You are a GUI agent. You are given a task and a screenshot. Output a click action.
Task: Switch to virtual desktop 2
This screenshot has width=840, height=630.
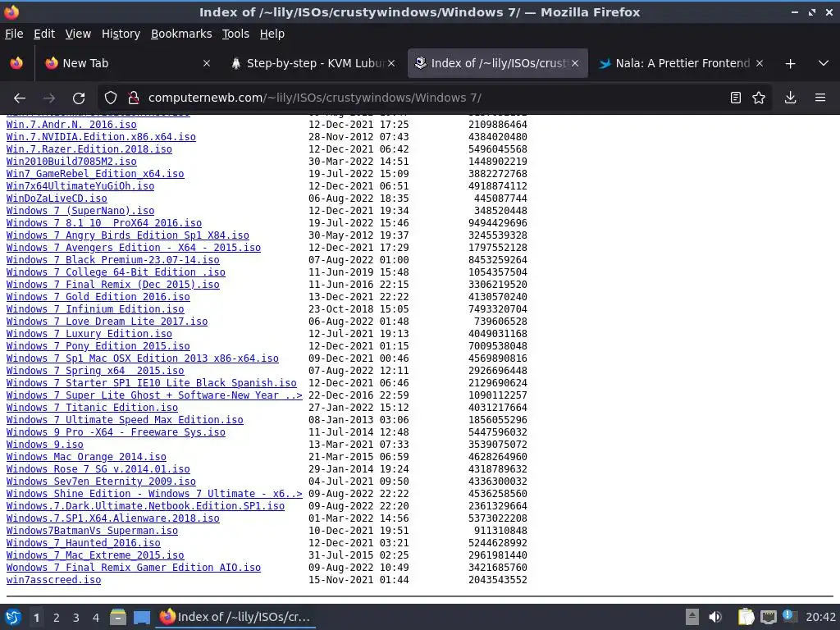(x=57, y=618)
